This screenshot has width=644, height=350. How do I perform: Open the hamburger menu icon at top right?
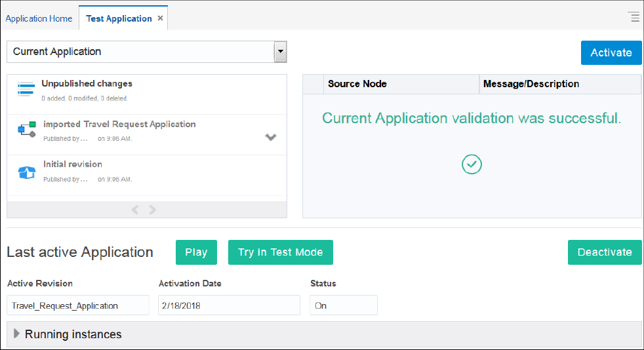coord(634,17)
